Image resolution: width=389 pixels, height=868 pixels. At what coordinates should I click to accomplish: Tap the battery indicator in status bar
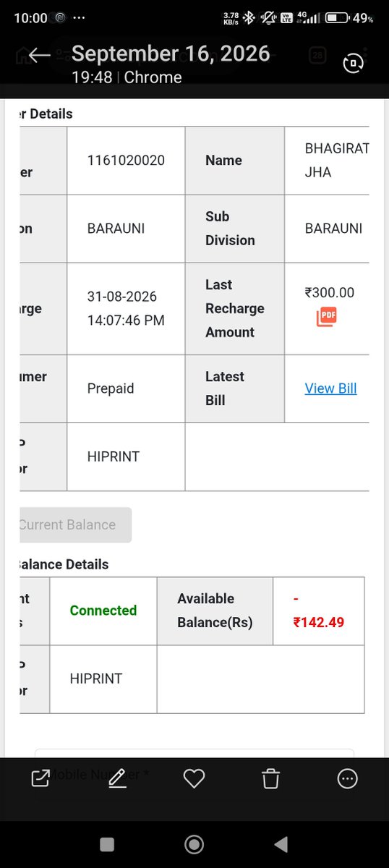click(336, 17)
